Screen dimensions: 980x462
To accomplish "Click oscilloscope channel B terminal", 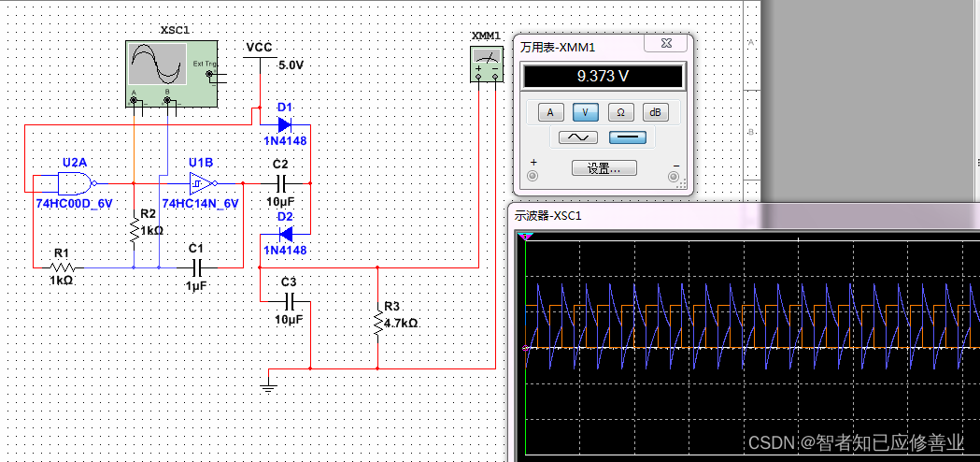I will (x=167, y=99).
